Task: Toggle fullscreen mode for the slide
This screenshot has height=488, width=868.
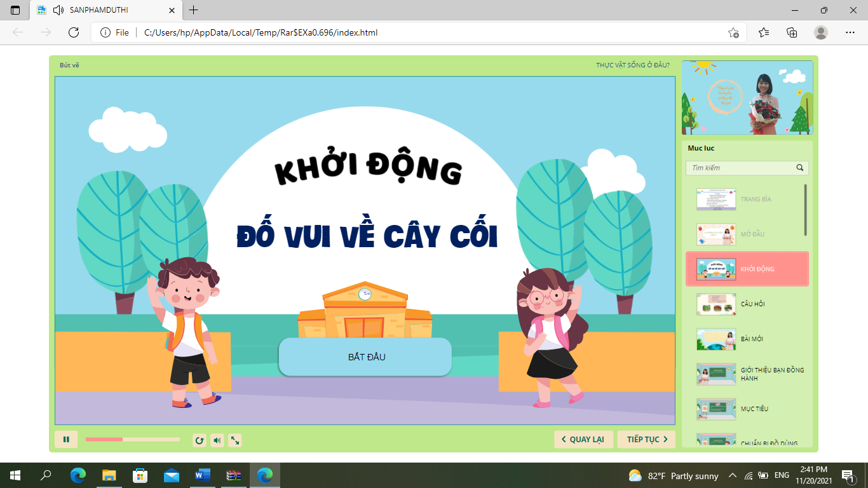Action: click(234, 440)
